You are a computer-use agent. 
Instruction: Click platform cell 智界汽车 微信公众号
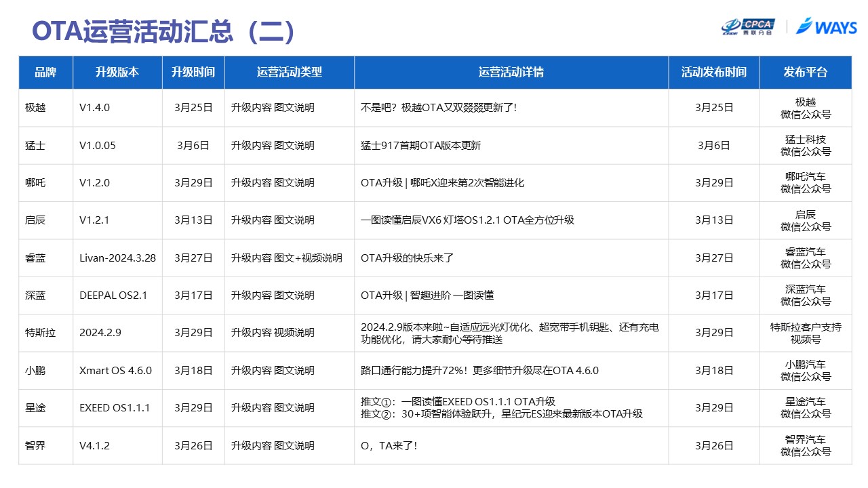(x=806, y=446)
